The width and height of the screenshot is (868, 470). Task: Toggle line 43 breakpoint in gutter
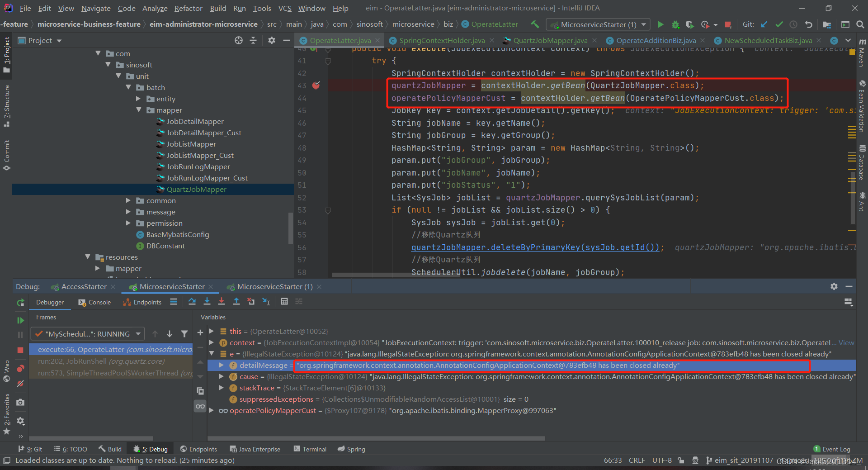coord(316,85)
